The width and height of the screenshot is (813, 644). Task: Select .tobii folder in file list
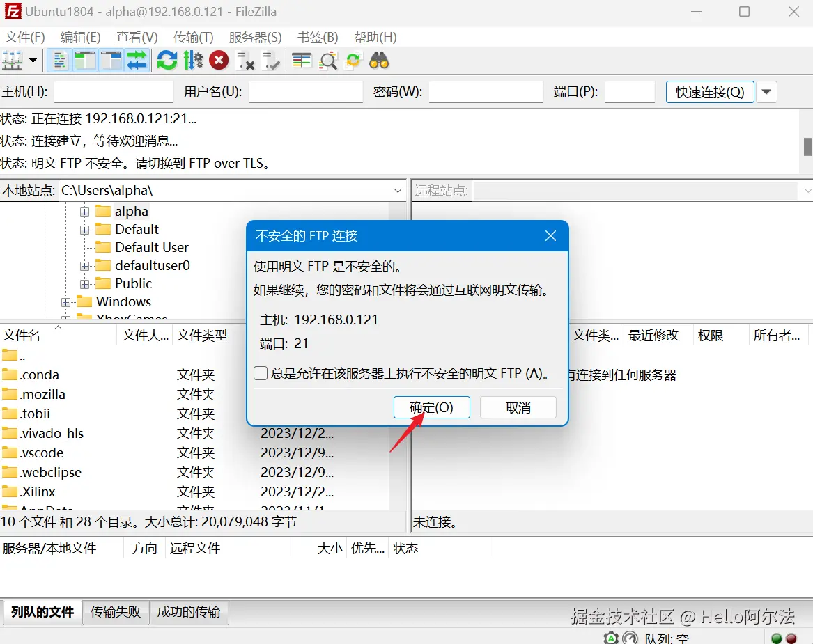pos(35,414)
